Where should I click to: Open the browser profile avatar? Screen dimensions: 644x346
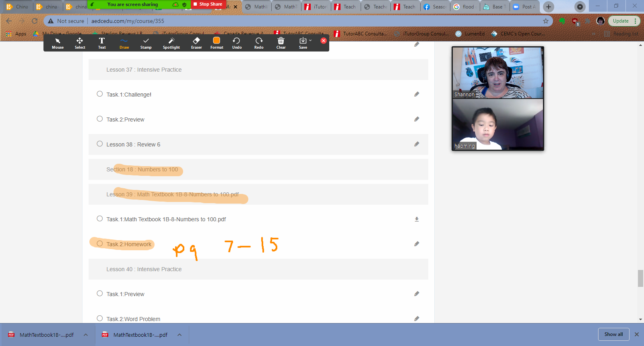(x=601, y=21)
